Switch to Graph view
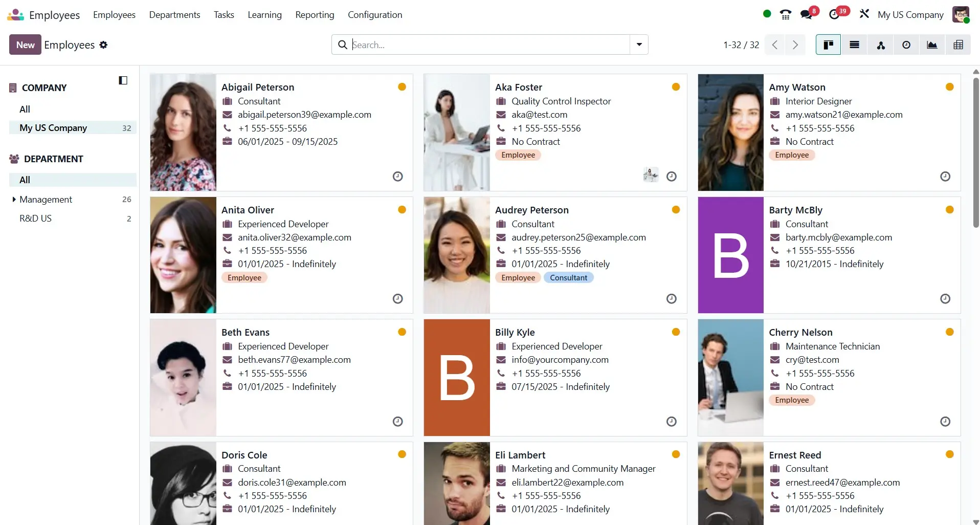This screenshot has height=525, width=980. pyautogui.click(x=932, y=45)
